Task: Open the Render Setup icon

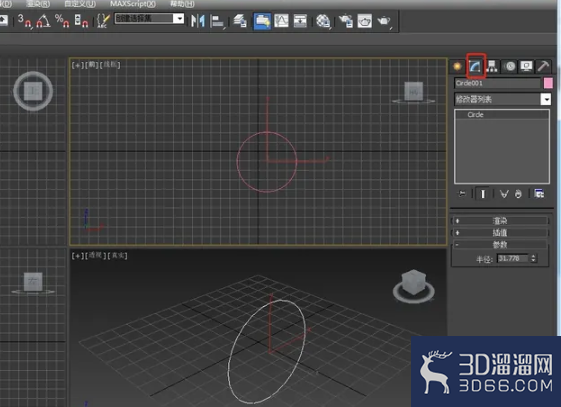Action: (x=346, y=21)
